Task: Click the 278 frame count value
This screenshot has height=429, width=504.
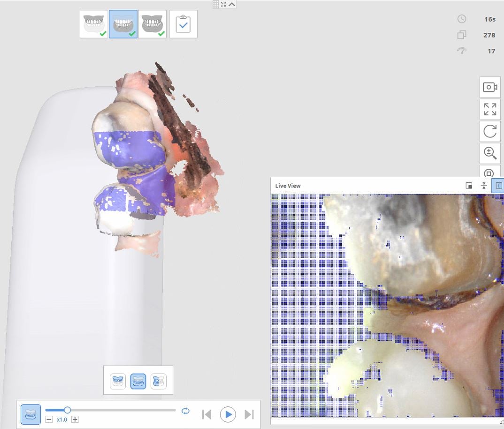Action: tap(489, 35)
